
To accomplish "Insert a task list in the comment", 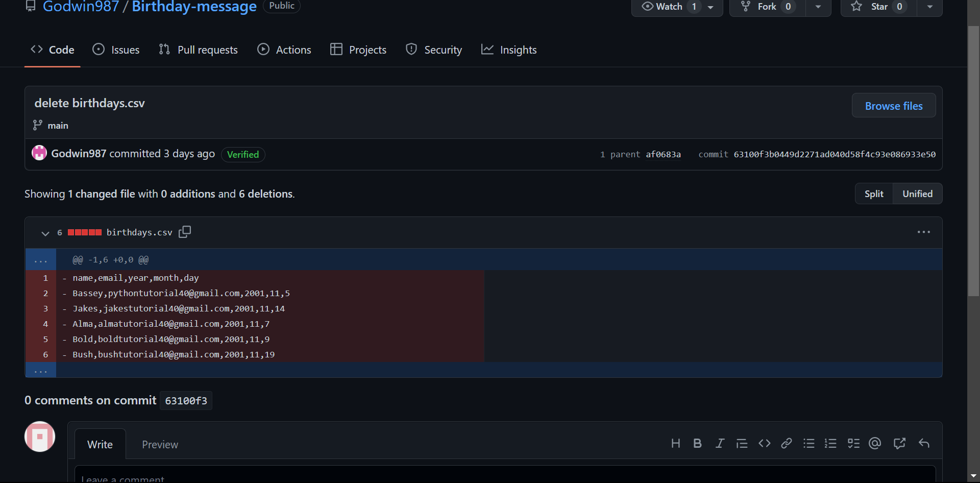I will [x=853, y=444].
